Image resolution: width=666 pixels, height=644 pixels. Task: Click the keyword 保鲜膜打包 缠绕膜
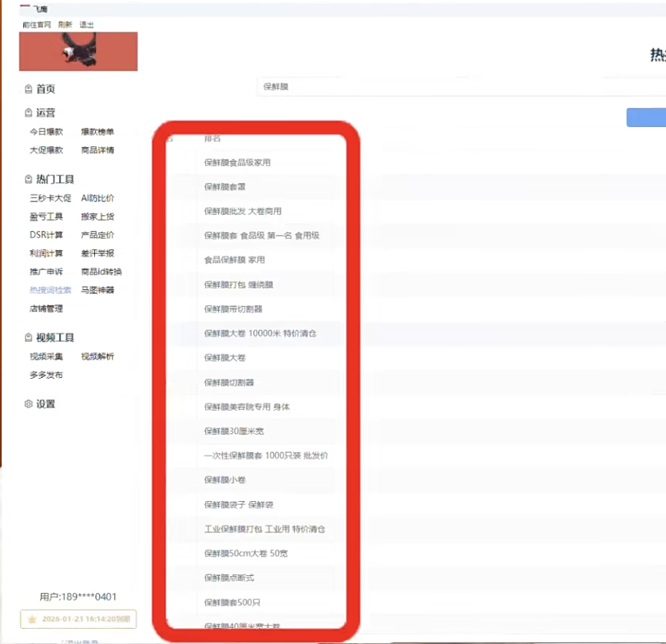[239, 284]
